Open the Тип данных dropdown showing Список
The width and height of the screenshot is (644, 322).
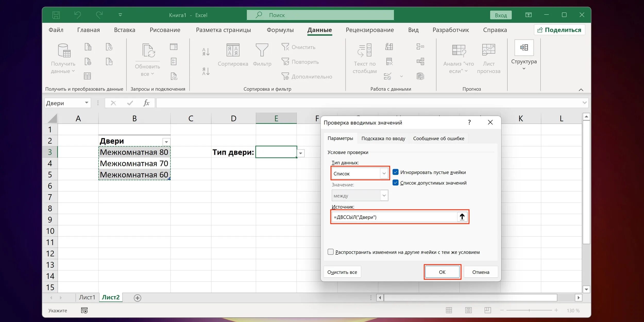click(384, 173)
